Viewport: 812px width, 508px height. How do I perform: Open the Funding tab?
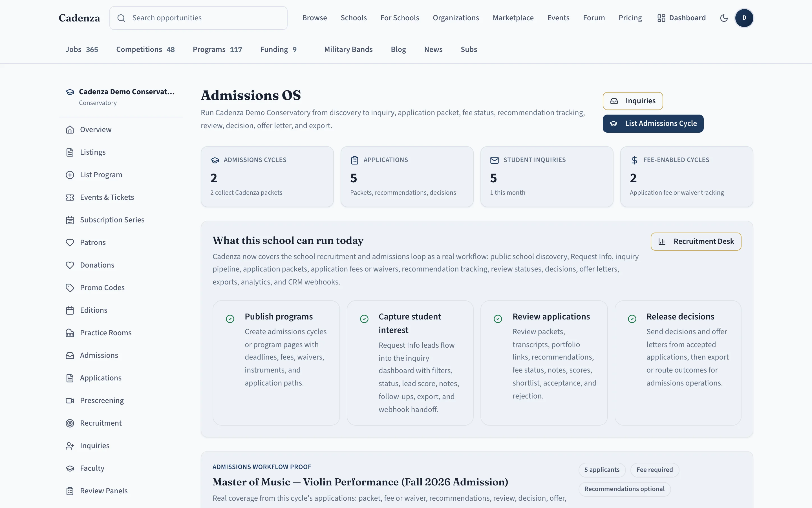[x=279, y=49]
